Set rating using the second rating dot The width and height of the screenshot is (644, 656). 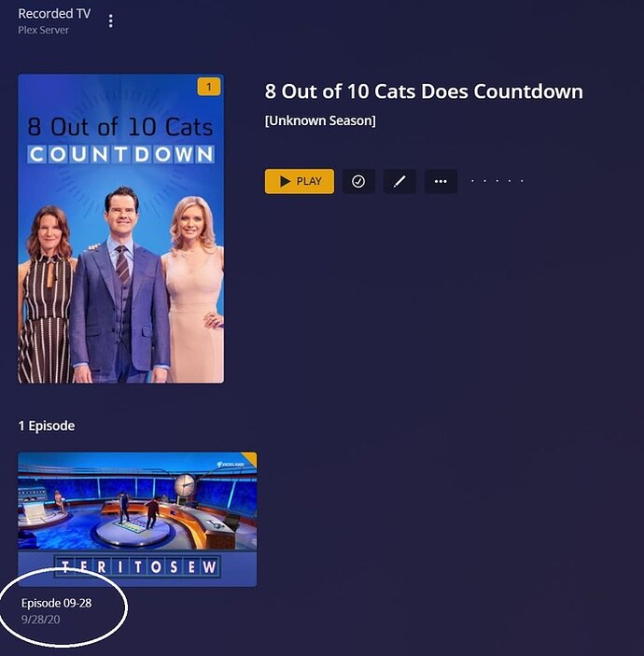pos(485,181)
